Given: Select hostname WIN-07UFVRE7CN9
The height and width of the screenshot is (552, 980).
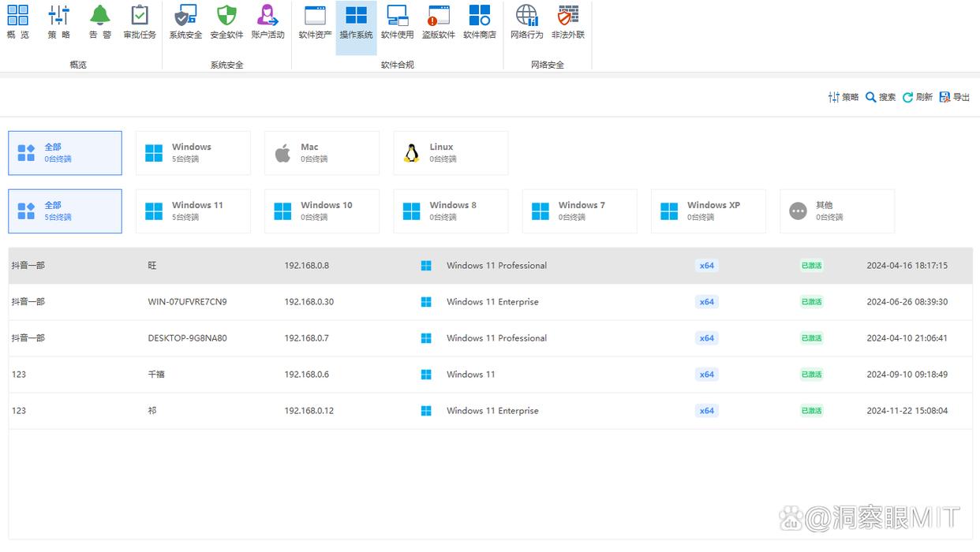Looking at the screenshot, I should [187, 302].
